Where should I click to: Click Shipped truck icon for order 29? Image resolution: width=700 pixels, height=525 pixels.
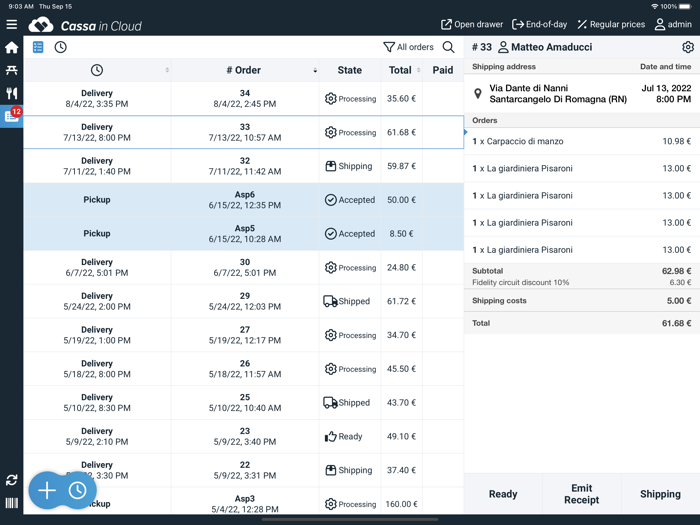(330, 301)
